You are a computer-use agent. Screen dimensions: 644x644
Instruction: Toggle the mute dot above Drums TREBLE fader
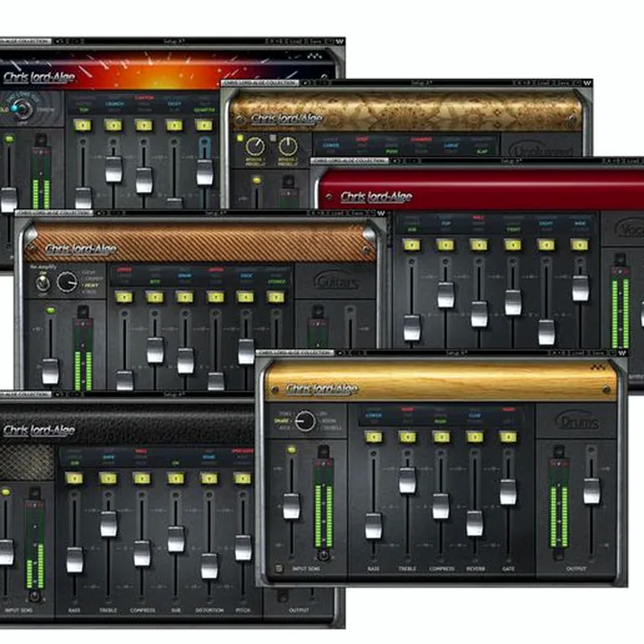pyautogui.click(x=408, y=453)
